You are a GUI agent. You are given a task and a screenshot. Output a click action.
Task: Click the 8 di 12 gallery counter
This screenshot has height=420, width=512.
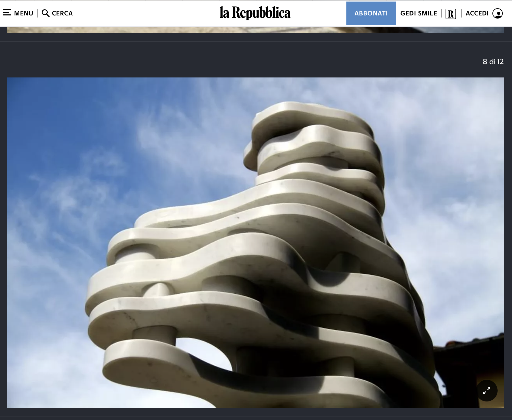[493, 61]
